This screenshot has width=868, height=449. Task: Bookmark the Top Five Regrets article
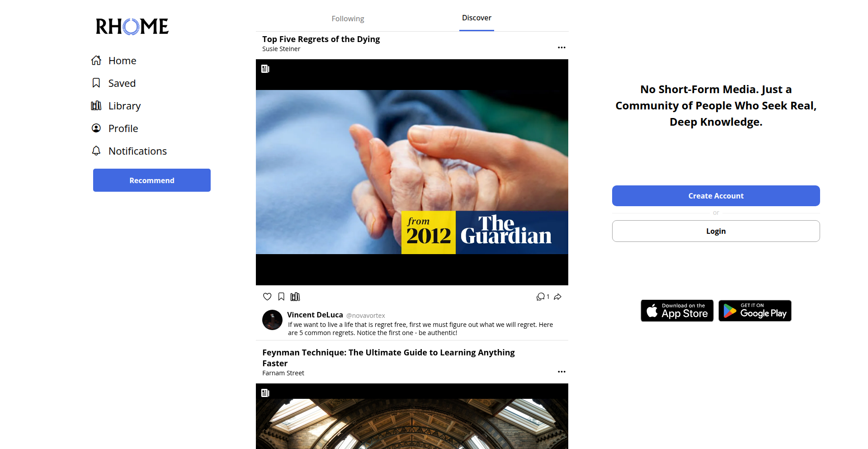pyautogui.click(x=281, y=297)
